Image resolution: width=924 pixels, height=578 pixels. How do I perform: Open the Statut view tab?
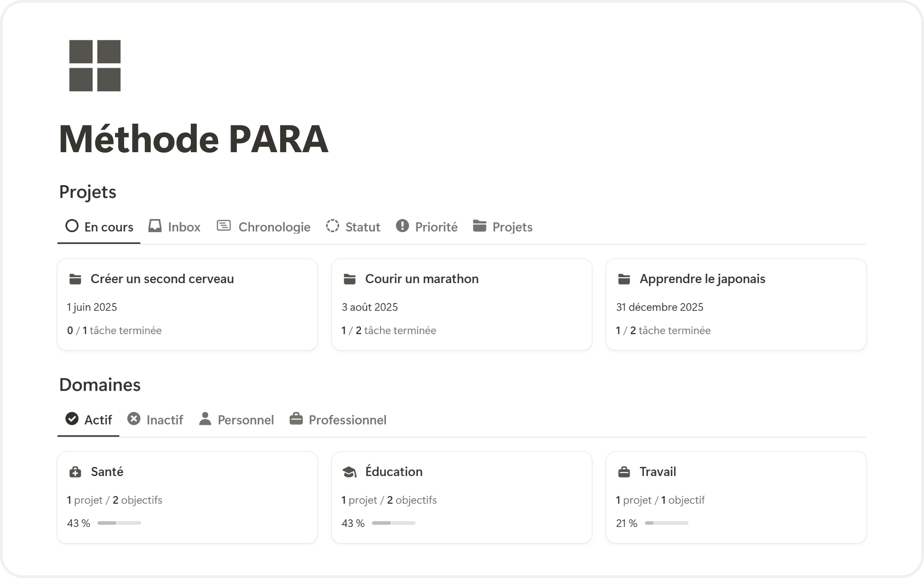(362, 227)
